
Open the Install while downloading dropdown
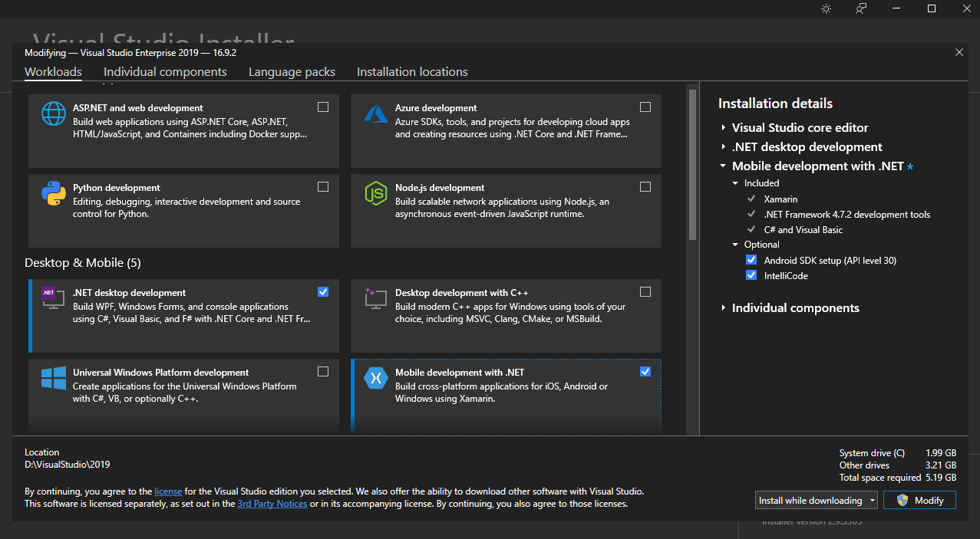(x=817, y=500)
